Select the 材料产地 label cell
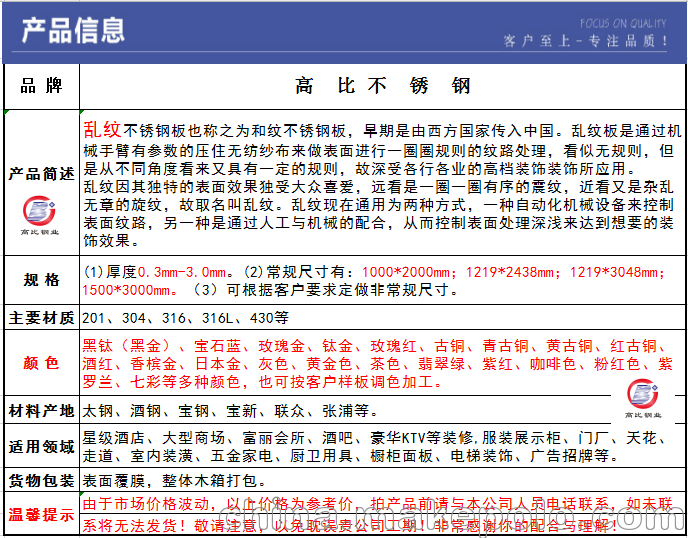This screenshot has height=538, width=688. point(42,411)
